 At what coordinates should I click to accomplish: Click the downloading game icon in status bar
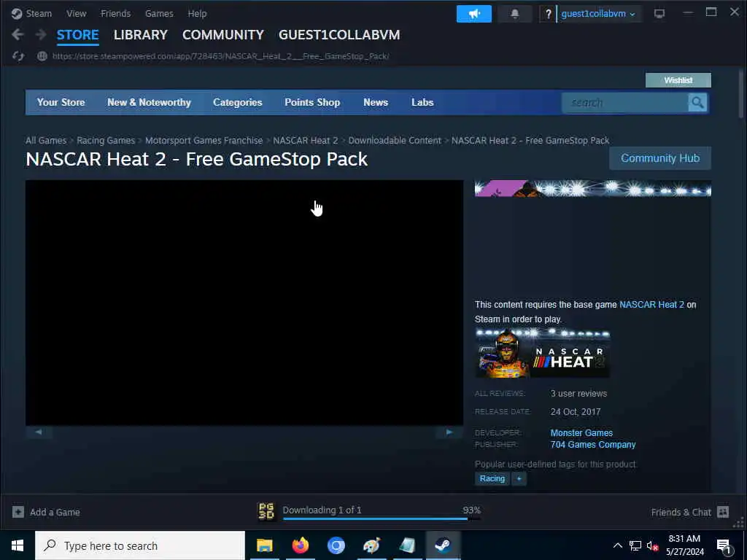[266, 511]
